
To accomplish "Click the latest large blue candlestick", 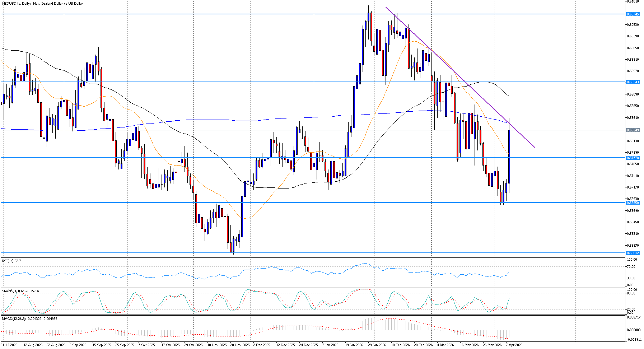I will 509,157.
